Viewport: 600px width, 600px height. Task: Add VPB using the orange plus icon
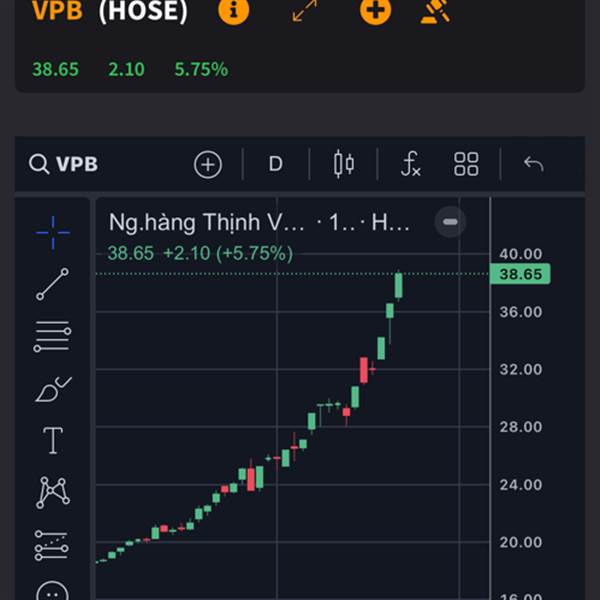click(x=375, y=10)
